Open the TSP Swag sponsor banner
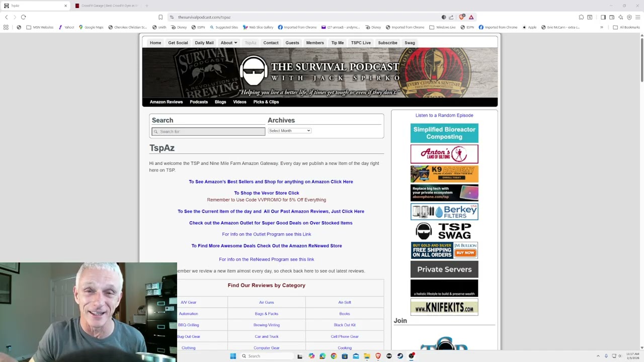 point(444,231)
